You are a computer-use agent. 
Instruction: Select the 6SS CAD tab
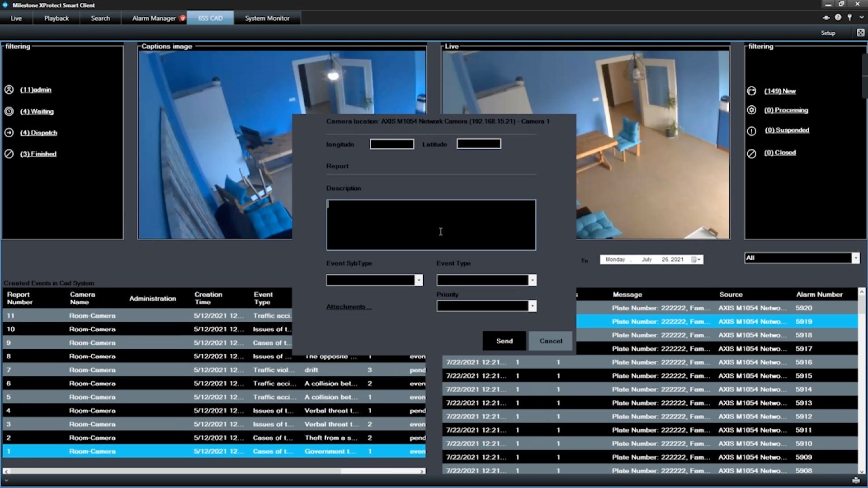tap(210, 18)
